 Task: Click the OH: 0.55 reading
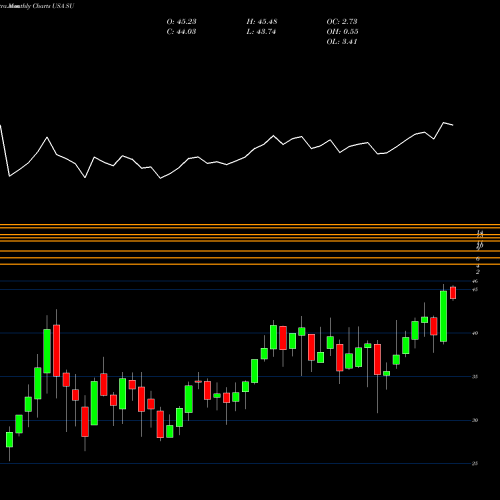[x=342, y=32]
